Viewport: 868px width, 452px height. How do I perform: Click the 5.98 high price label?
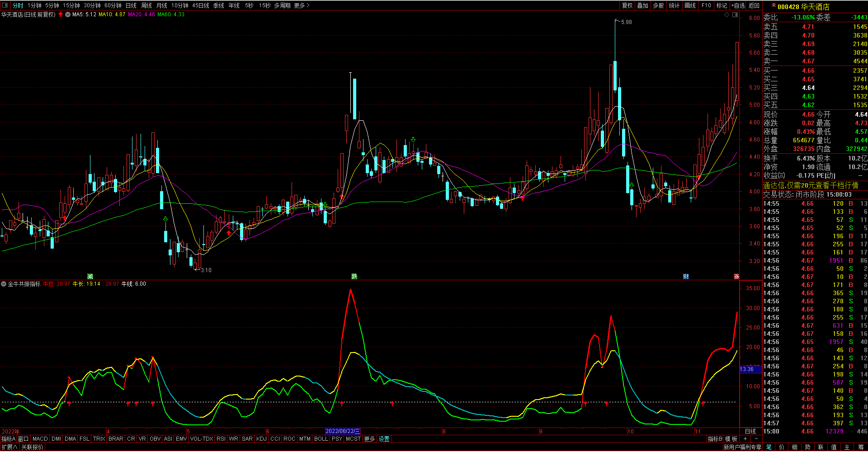(627, 22)
